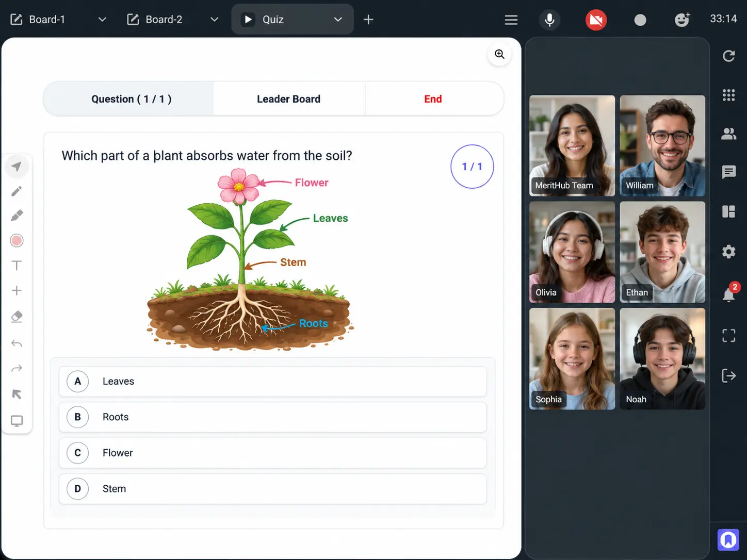Leave the session via exit icon
Image resolution: width=747 pixels, height=560 pixels.
728,375
